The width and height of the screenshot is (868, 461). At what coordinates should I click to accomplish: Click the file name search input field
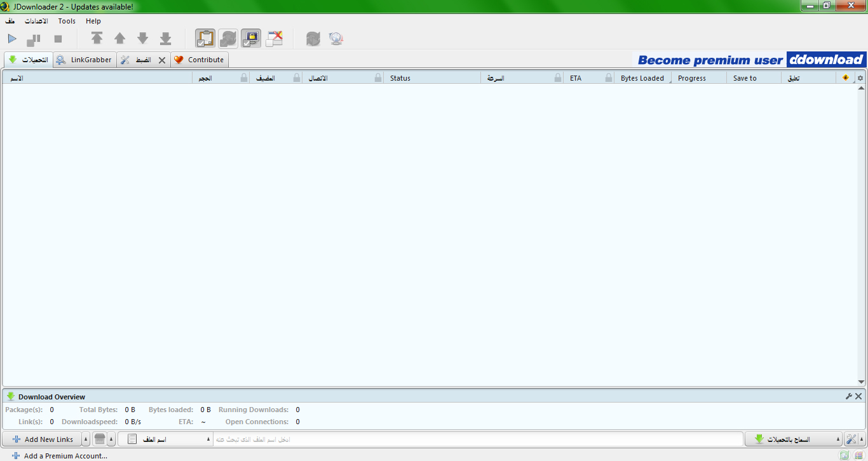pos(477,439)
